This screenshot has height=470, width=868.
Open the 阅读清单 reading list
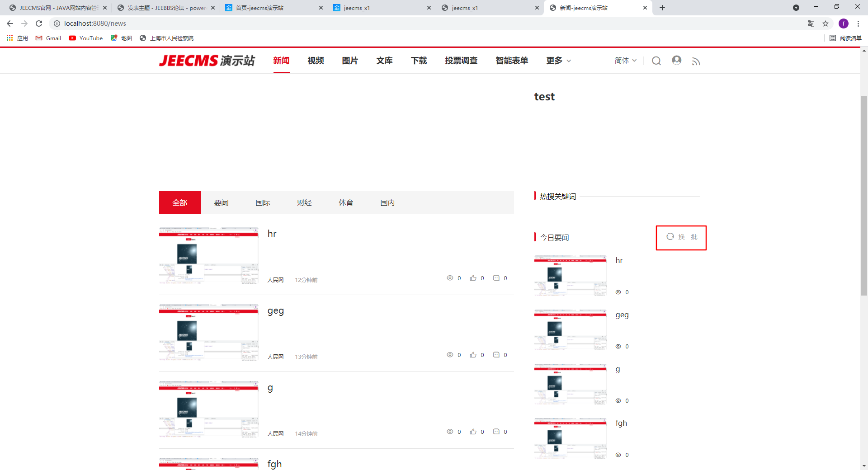click(845, 38)
